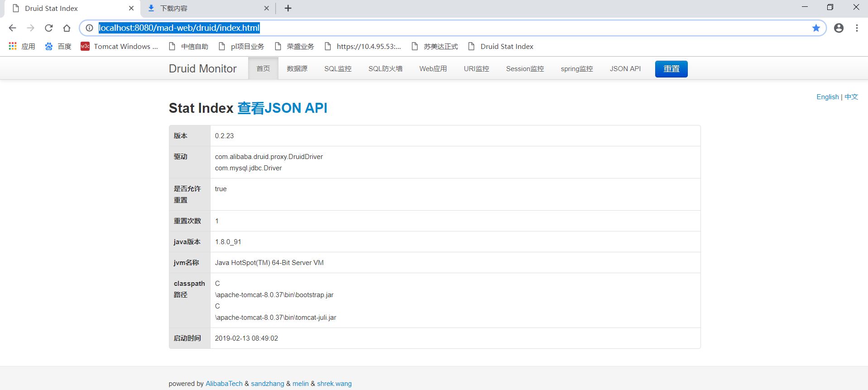The height and width of the screenshot is (390, 868).
Task: Click the java版本 value 1.8.0_91
Action: pyautogui.click(x=228, y=242)
